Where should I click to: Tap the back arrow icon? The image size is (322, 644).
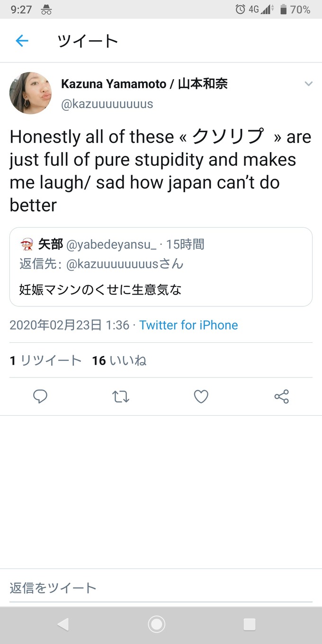click(22, 41)
